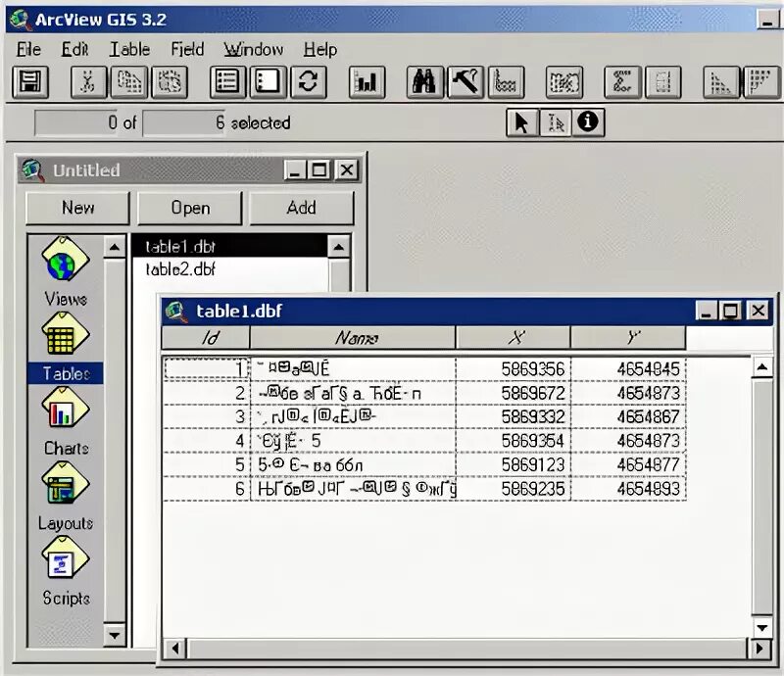The image size is (784, 676).
Task: Click X value 5869123
Action: (x=532, y=465)
